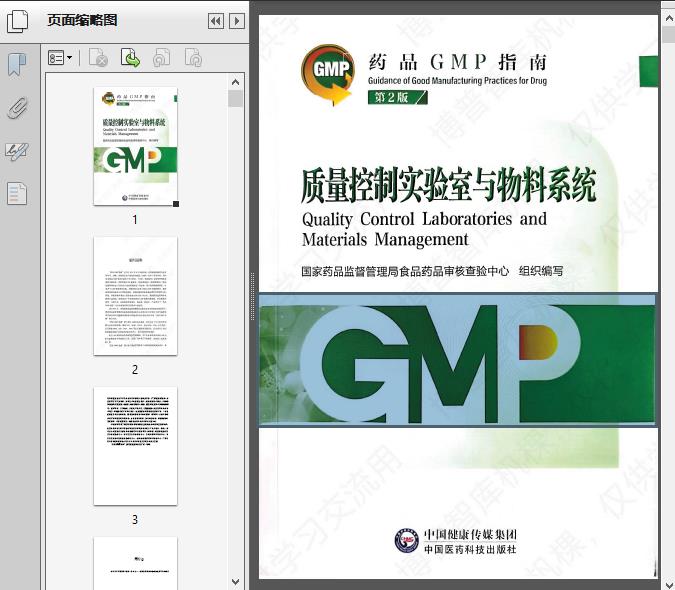Click the 页面缩略图 panel title

click(82, 20)
